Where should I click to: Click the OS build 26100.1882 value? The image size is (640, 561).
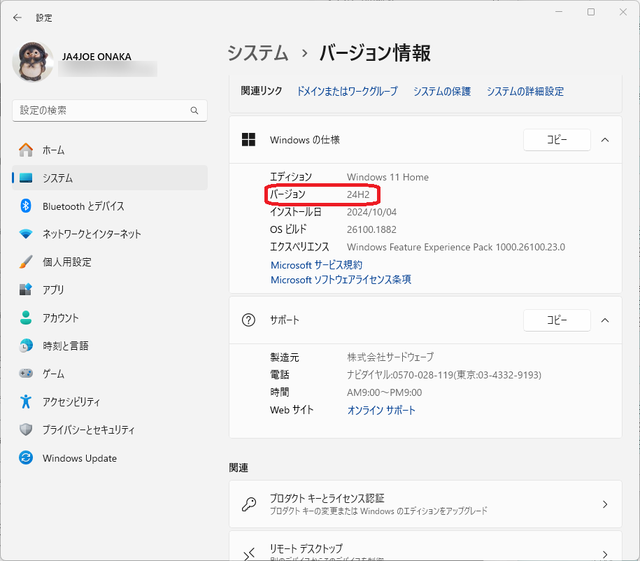(371, 229)
